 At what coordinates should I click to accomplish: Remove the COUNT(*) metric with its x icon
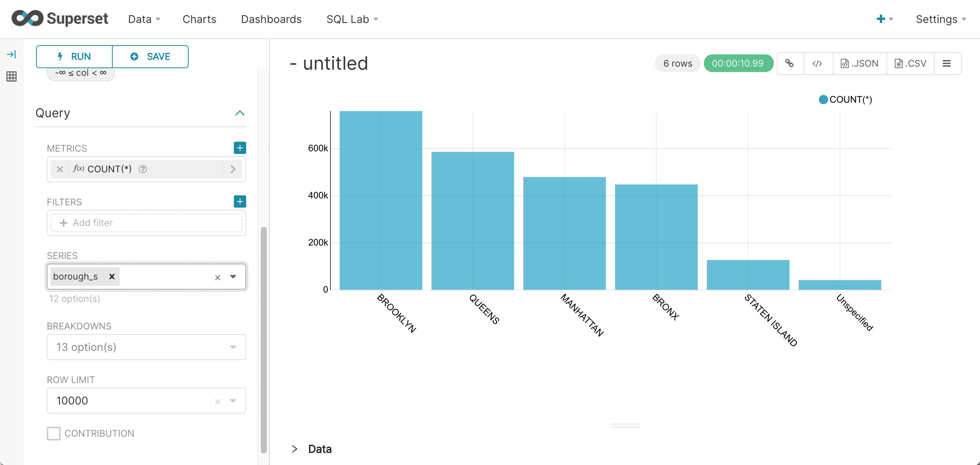60,169
